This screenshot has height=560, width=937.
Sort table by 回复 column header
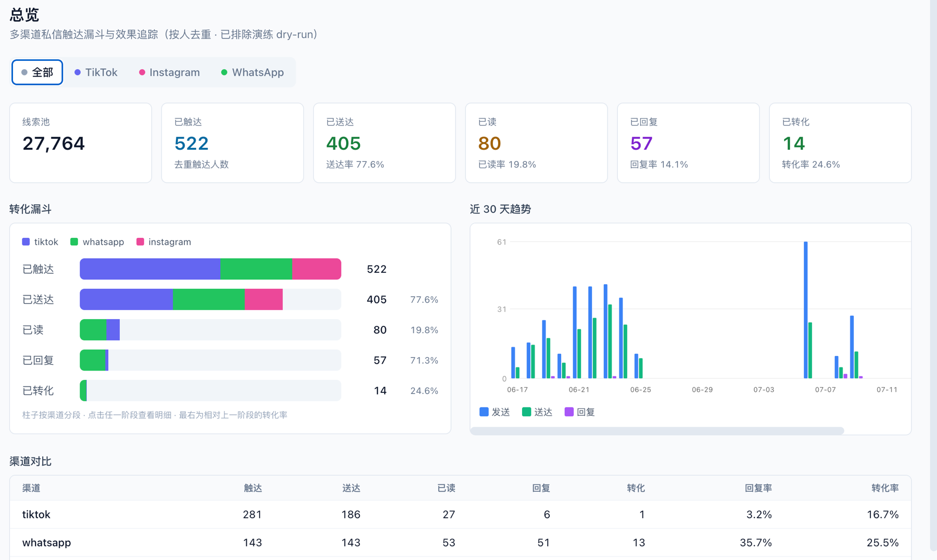pos(541,488)
